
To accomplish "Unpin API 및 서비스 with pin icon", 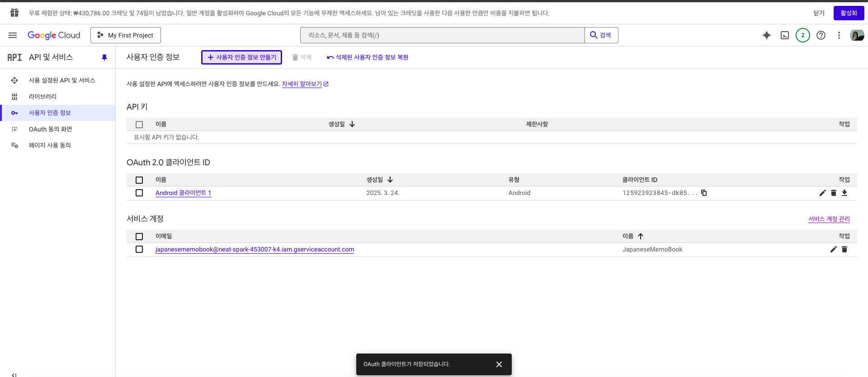I will [104, 57].
